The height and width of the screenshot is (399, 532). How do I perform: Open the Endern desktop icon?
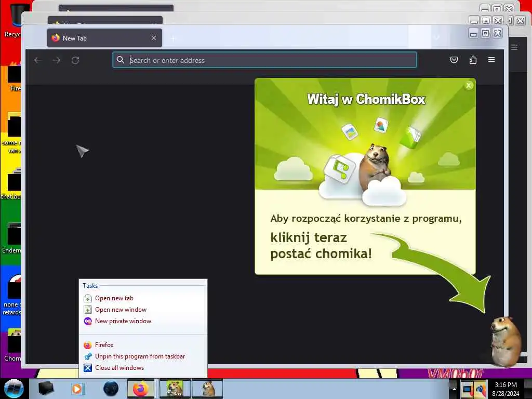pos(12,237)
